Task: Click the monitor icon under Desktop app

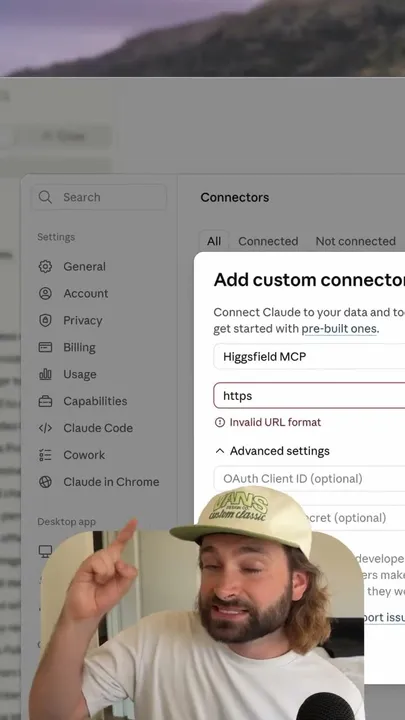Action: (x=45, y=551)
